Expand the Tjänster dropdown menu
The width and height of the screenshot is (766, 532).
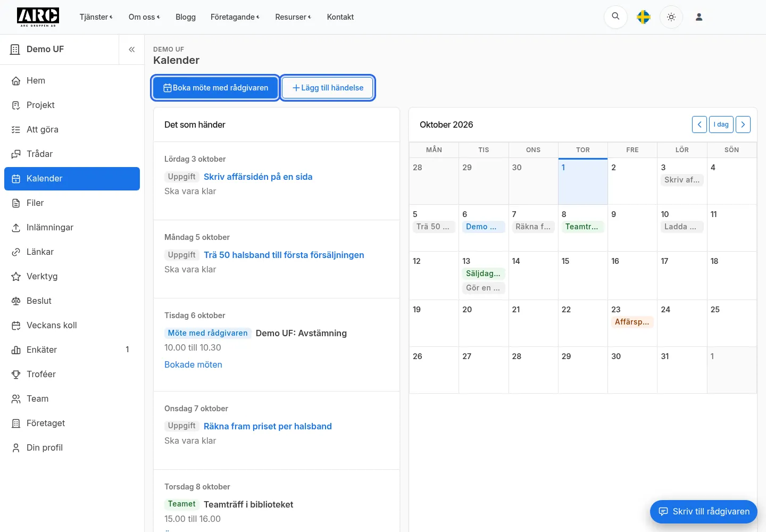[96, 17]
